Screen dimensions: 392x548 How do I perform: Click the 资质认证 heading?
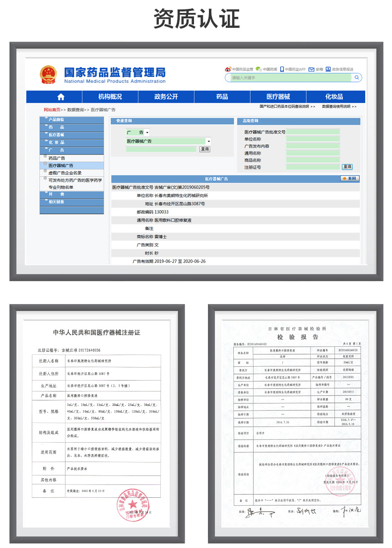point(196,18)
